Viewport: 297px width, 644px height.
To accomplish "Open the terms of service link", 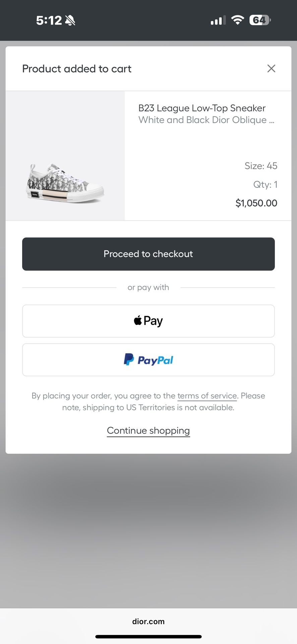I will pyautogui.click(x=207, y=396).
